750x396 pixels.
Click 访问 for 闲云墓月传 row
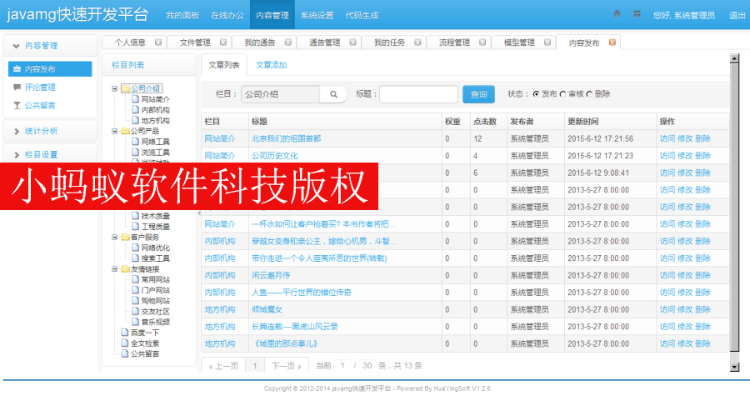tap(667, 275)
